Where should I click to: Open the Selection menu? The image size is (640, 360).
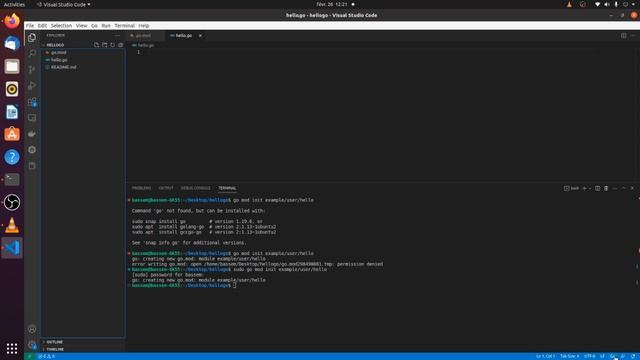click(61, 26)
